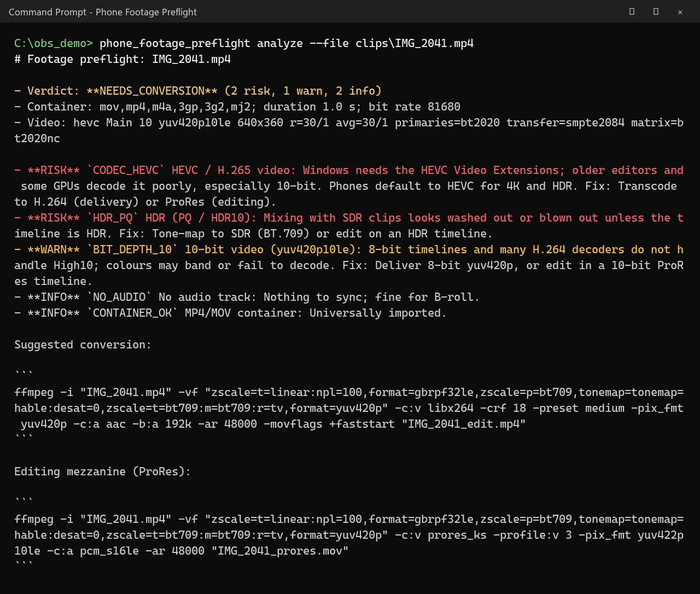This screenshot has width=700, height=594.
Task: Click the 'Suggested conversion:' heading
Action: point(83,345)
